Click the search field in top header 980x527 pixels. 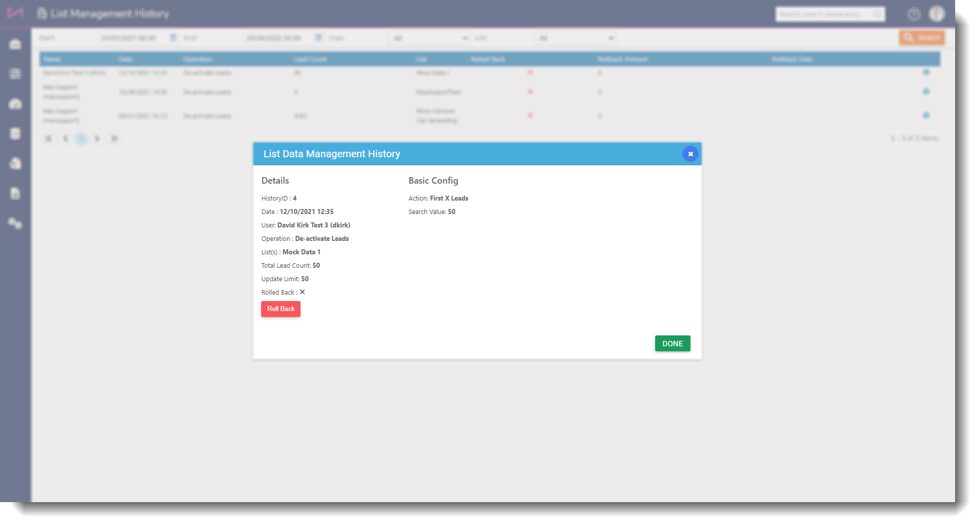[x=830, y=14]
